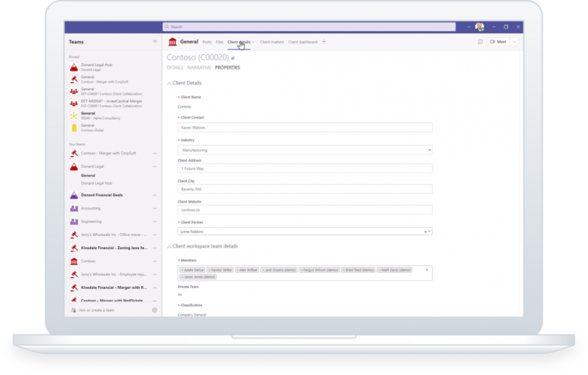Expand the Meet button dropdown arrow
The height and width of the screenshot is (375, 588).
[514, 42]
